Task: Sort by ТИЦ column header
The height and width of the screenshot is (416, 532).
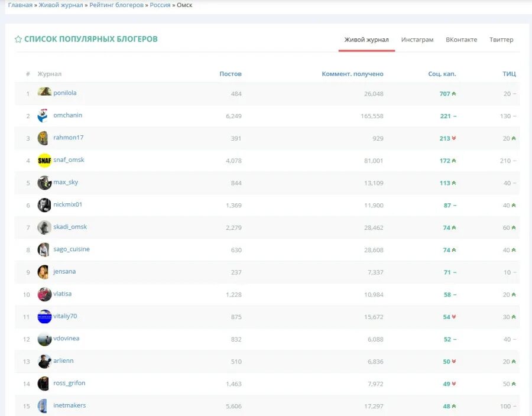Action: pos(510,74)
